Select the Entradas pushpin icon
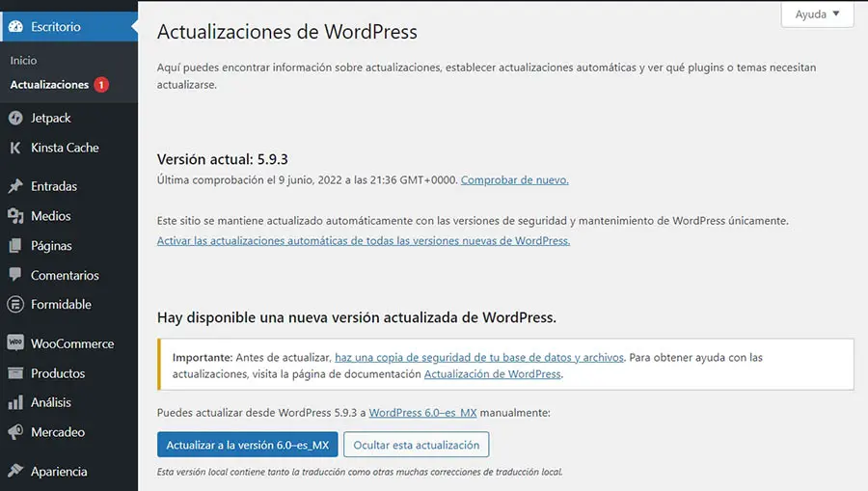The height and width of the screenshot is (491, 868). point(15,186)
